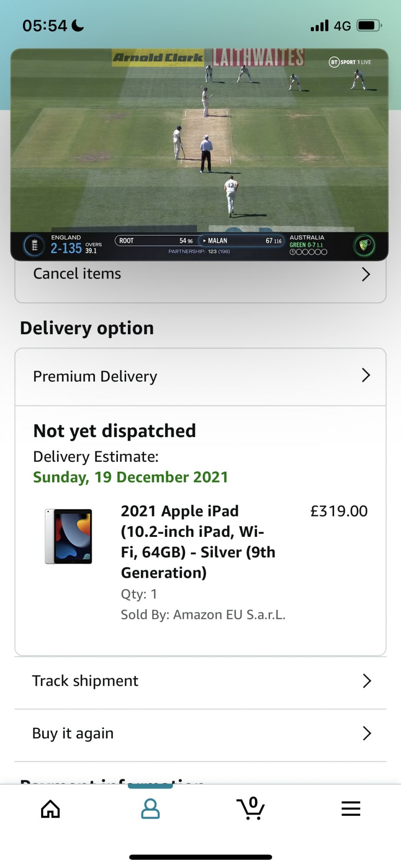Viewport: 401px width, 868px height.
Task: Tap the England team crest icon
Action: (x=35, y=246)
